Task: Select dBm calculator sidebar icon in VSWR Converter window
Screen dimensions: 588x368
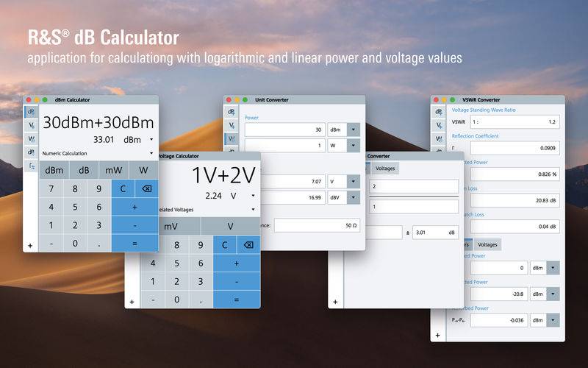Action: point(438,112)
